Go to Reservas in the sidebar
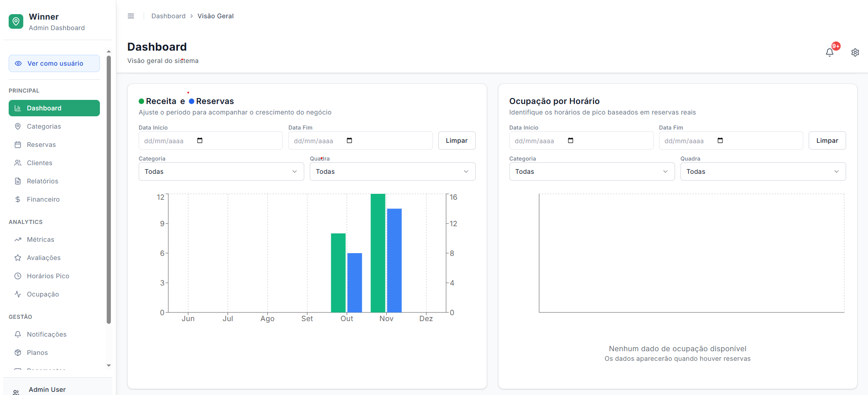868x395 pixels. 41,145
